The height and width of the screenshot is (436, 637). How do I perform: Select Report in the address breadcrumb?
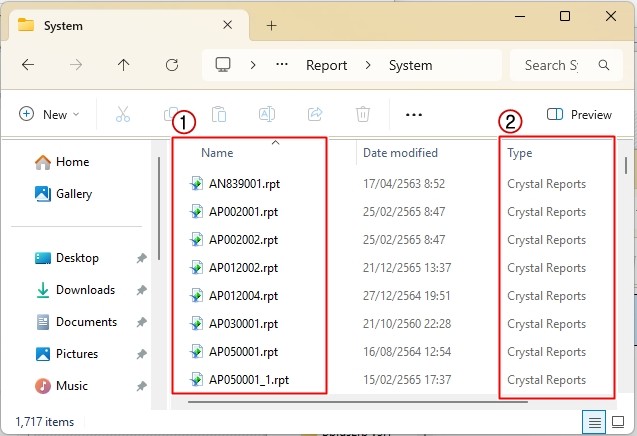pos(326,65)
